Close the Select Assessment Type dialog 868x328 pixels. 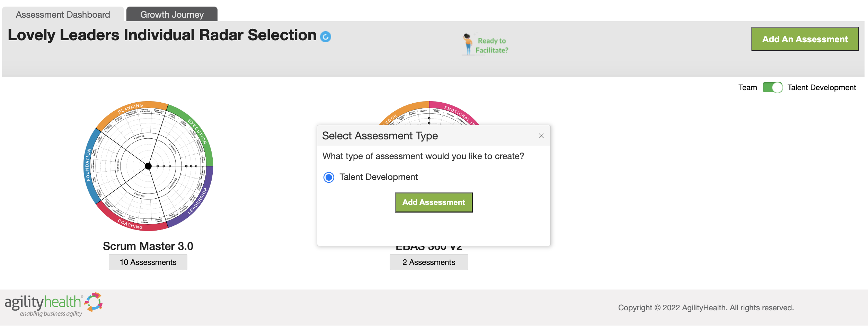coord(541,136)
